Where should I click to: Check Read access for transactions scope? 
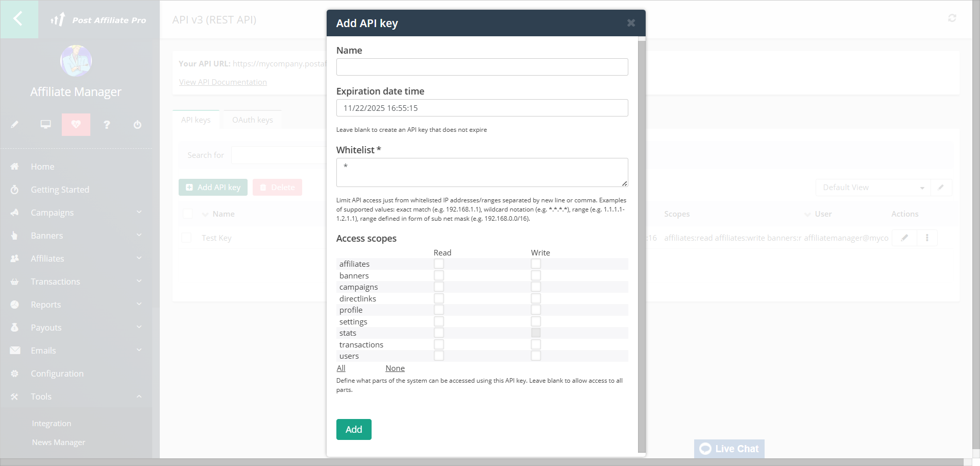[x=439, y=344]
